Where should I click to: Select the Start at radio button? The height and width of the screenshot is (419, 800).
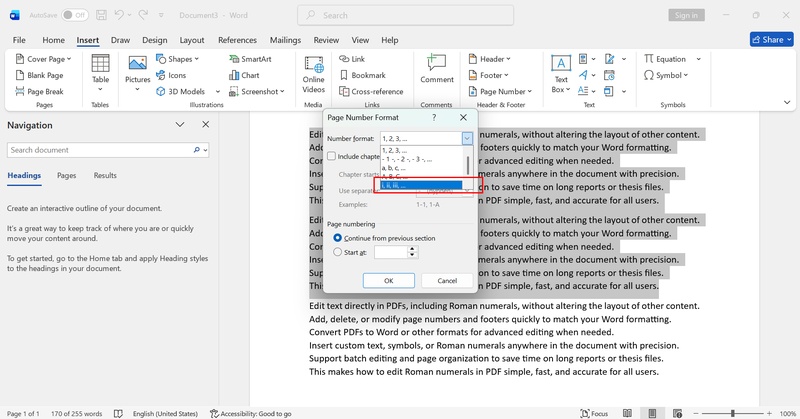click(x=337, y=253)
